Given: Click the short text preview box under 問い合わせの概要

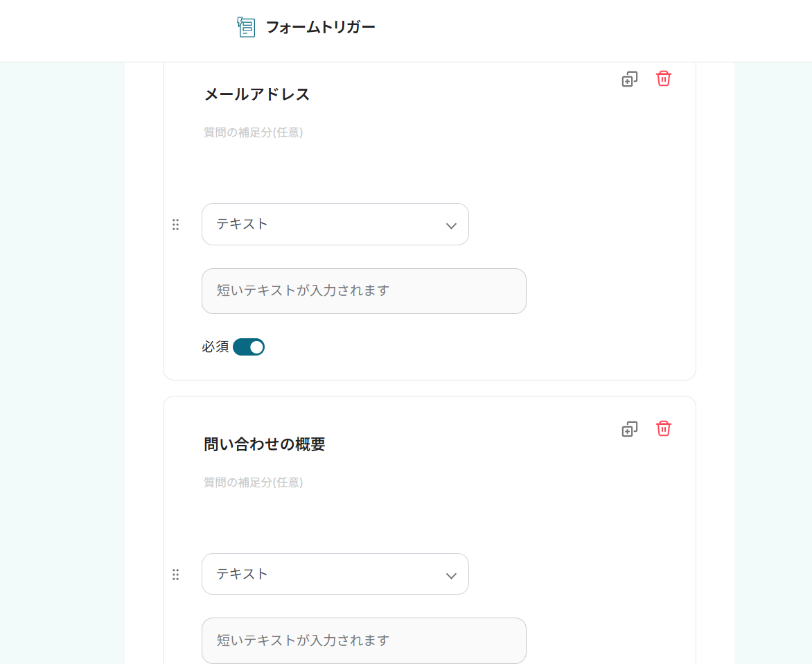Looking at the screenshot, I should 364,640.
